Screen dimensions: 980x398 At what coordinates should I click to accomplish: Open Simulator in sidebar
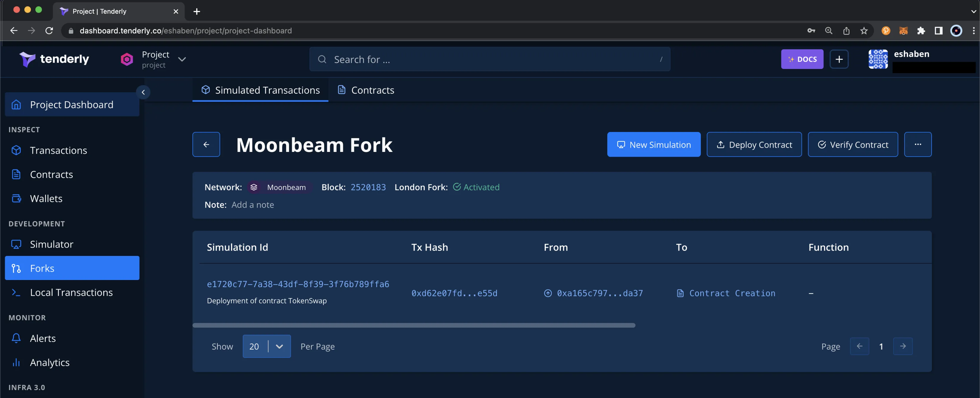72,244
